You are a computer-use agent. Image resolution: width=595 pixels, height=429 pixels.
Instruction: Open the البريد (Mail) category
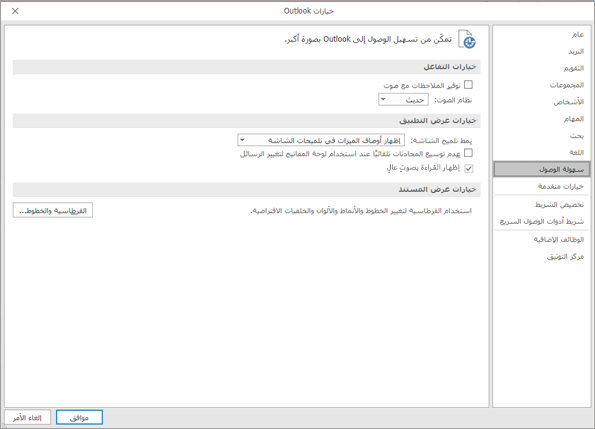pos(576,51)
